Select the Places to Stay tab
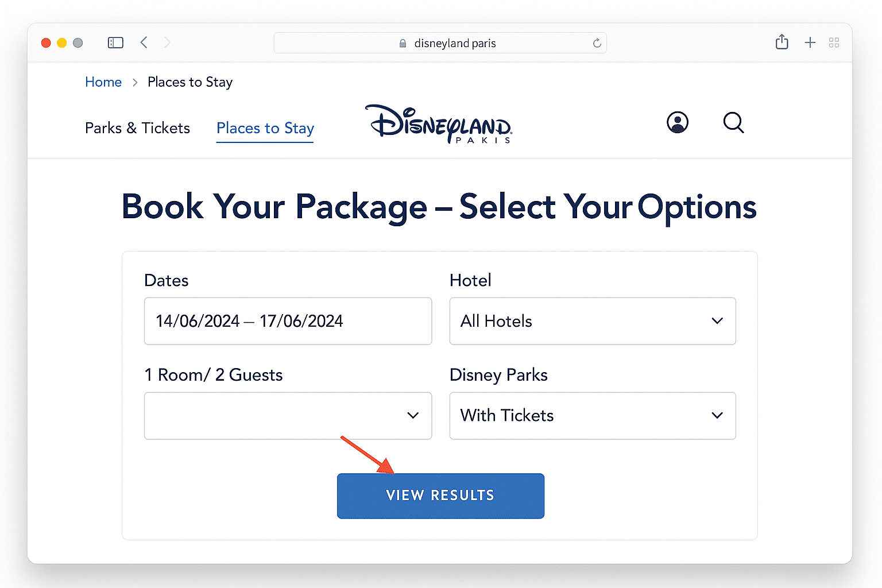 click(265, 128)
